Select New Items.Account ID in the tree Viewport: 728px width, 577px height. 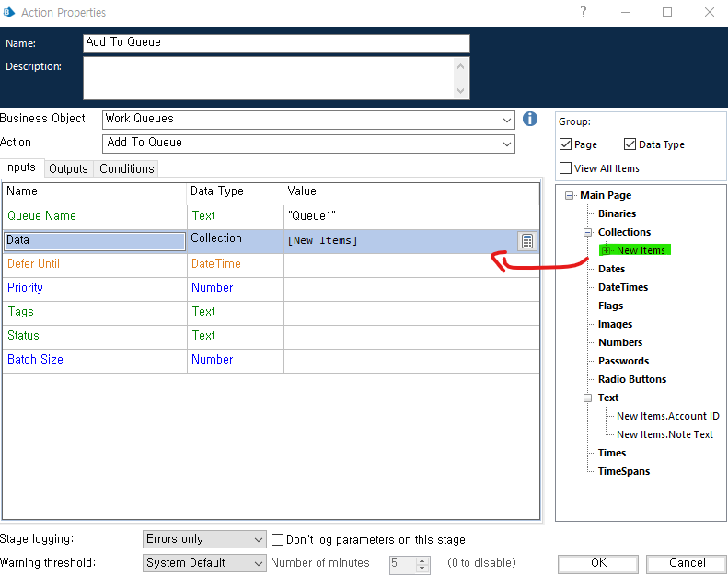point(667,416)
